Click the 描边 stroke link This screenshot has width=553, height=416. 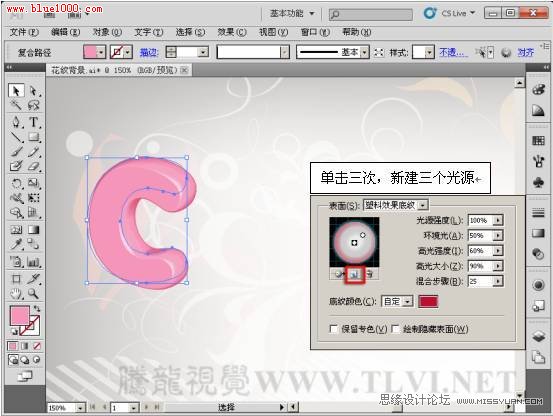click(x=149, y=53)
